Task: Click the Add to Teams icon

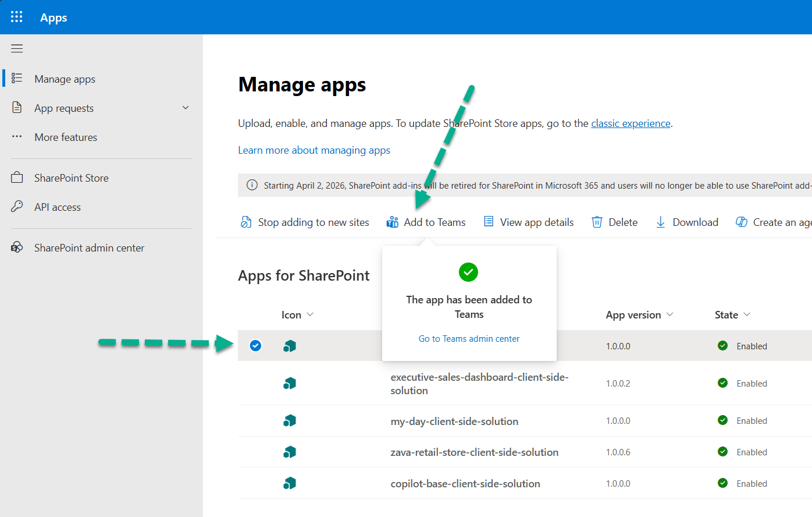Action: [x=393, y=222]
